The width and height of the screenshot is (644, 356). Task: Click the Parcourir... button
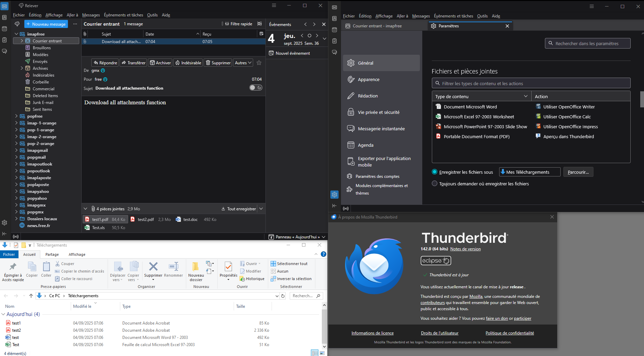(x=578, y=172)
